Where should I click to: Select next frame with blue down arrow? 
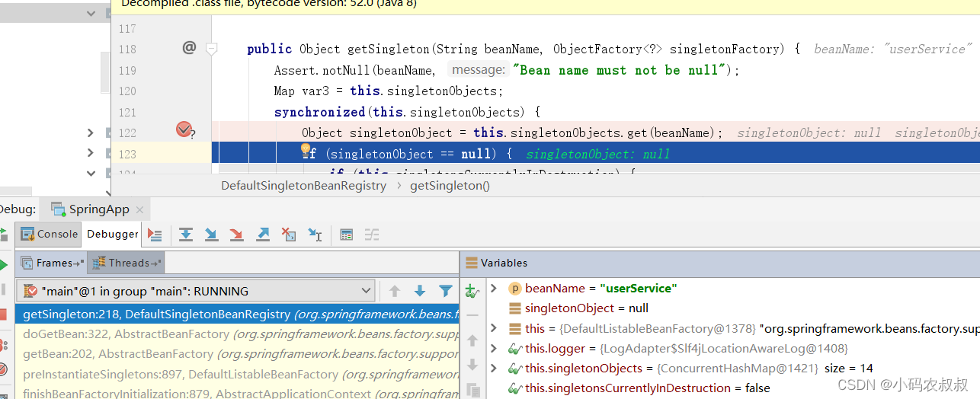[420, 291]
